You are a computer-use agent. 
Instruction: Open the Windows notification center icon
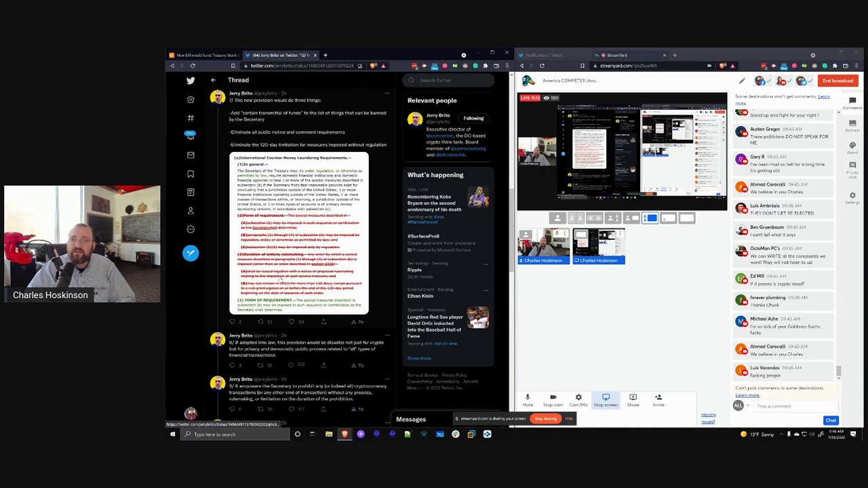click(854, 434)
